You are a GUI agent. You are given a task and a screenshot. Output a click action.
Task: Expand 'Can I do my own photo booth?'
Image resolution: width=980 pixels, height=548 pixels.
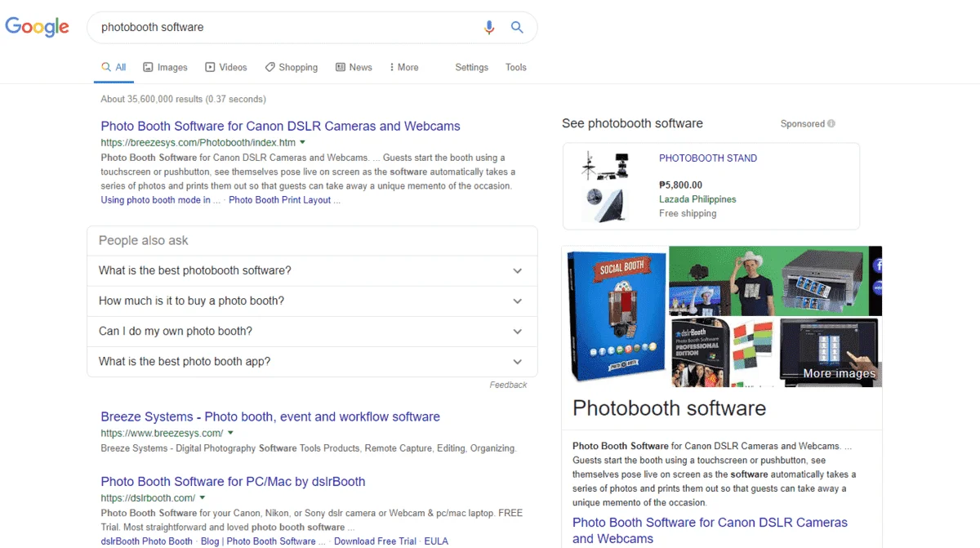[x=312, y=332]
